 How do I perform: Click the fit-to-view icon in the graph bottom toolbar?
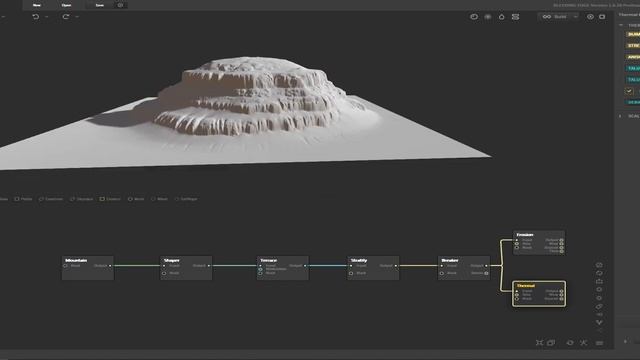pyautogui.click(x=540, y=343)
